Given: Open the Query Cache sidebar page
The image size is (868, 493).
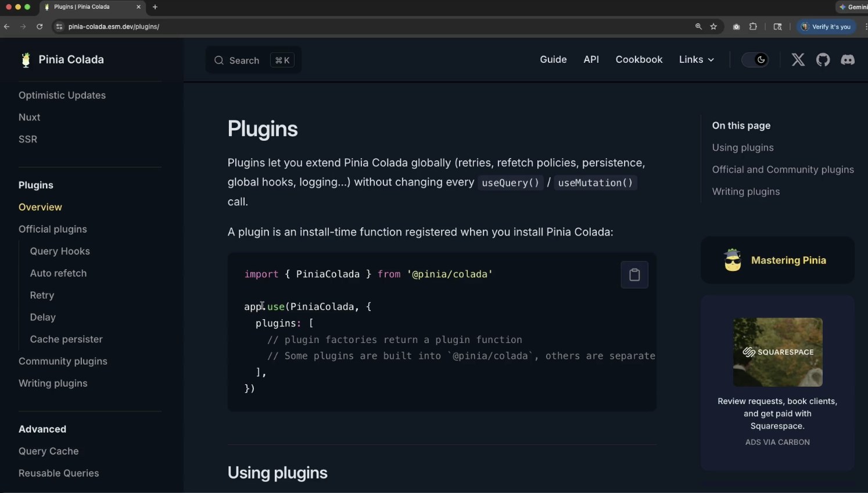Looking at the screenshot, I should (x=48, y=451).
